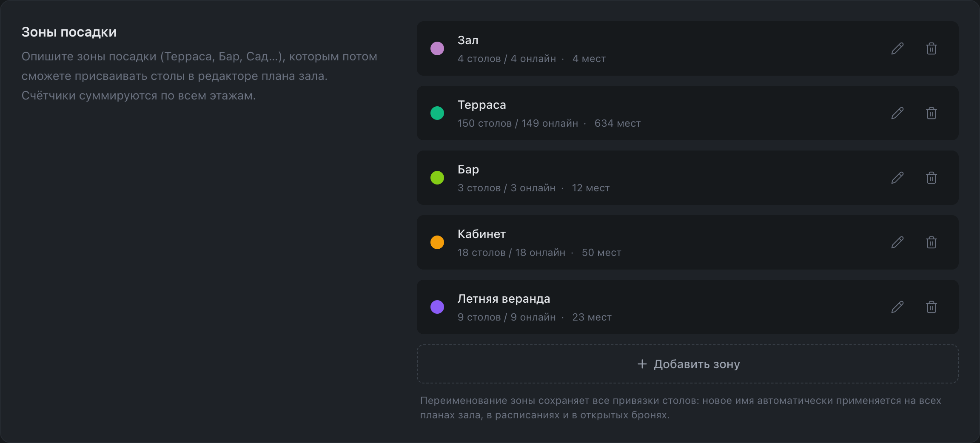This screenshot has width=980, height=443.
Task: Edit the Летняя веранда zone
Action: click(x=897, y=307)
